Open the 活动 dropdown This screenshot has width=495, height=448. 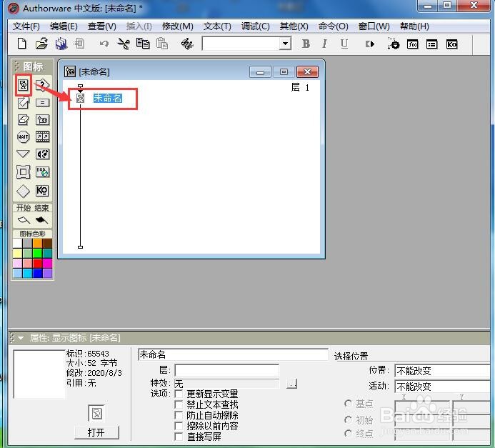click(x=442, y=386)
